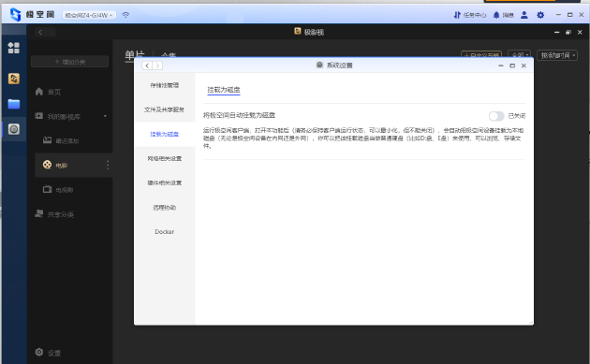Close the 极影视 window
The height and width of the screenshot is (364, 590).
(580, 33)
